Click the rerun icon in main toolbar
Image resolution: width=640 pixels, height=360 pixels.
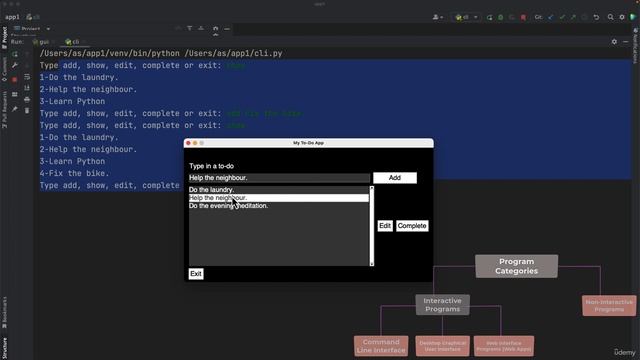[x=489, y=17]
